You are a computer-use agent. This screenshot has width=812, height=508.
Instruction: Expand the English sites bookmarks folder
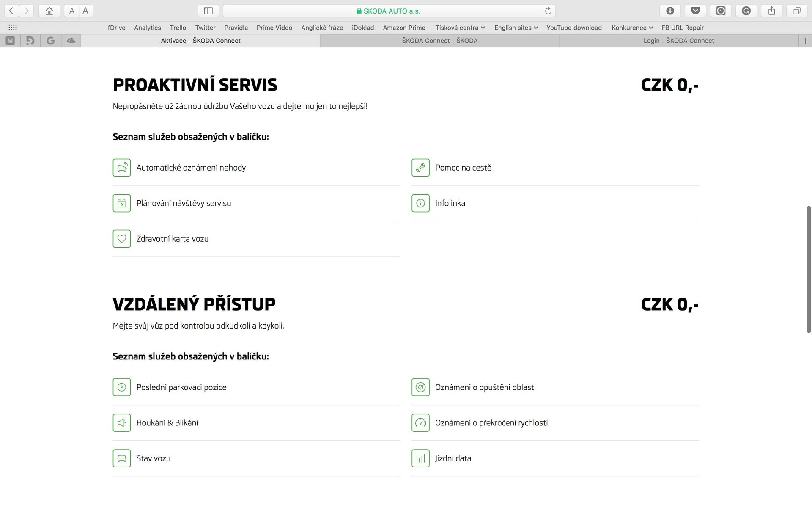point(516,28)
